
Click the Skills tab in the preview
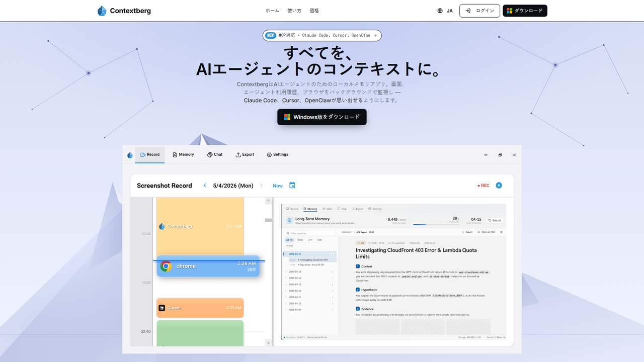pyautogui.click(x=328, y=209)
